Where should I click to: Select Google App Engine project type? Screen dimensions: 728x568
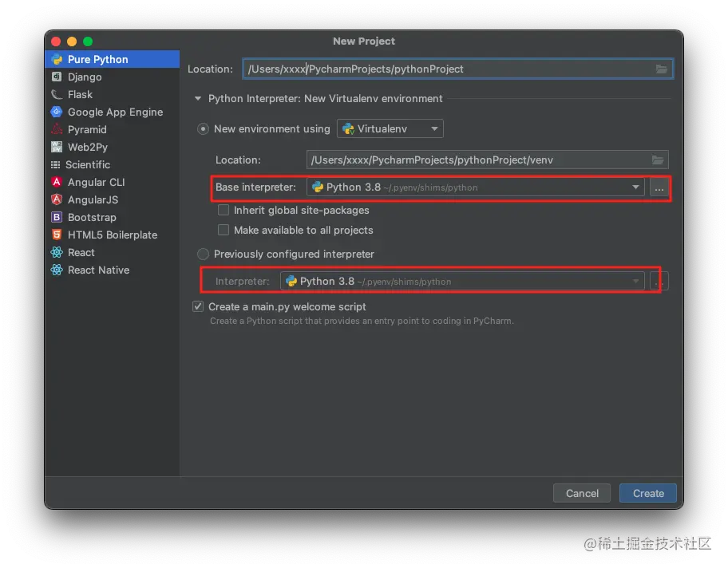(113, 112)
